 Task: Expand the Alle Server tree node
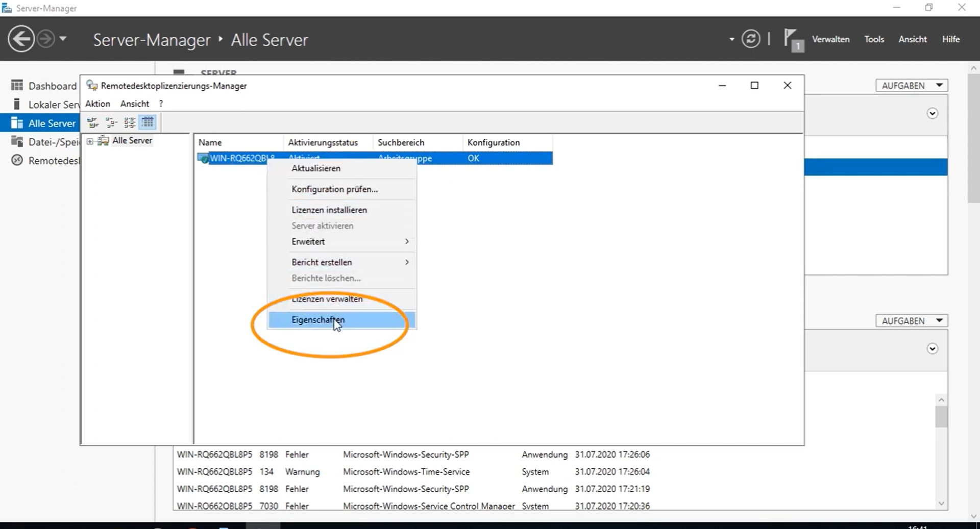click(90, 141)
